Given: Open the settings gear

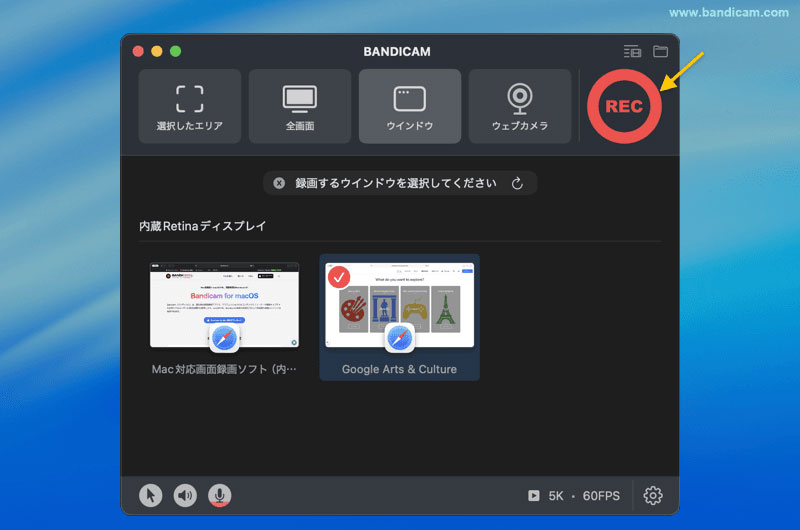Looking at the screenshot, I should 653,495.
